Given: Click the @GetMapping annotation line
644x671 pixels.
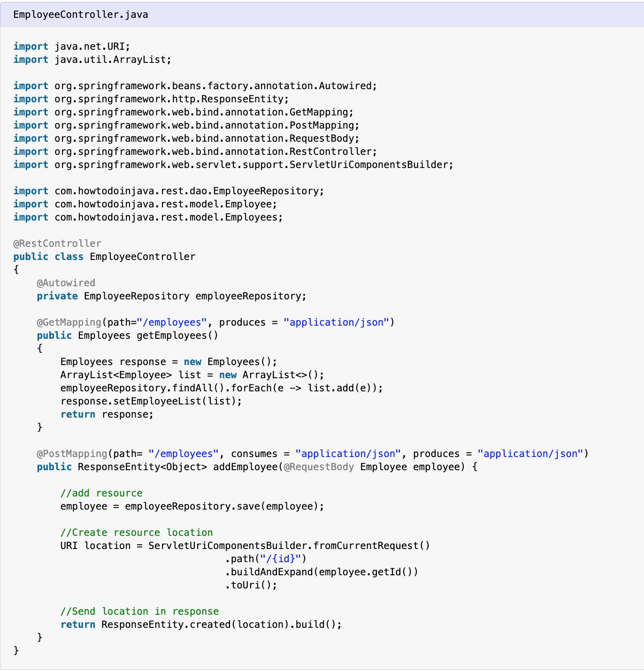Looking at the screenshot, I should [x=216, y=322].
